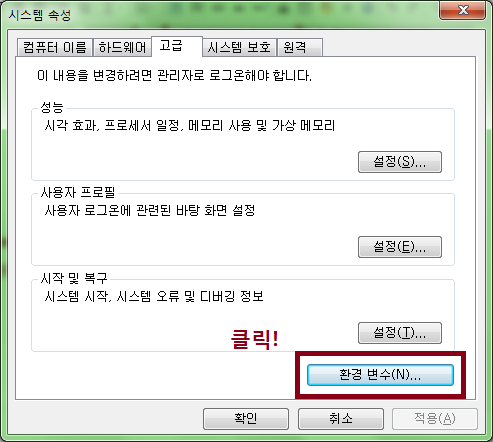Open 성능 settings with 설정(S) button

400,162
